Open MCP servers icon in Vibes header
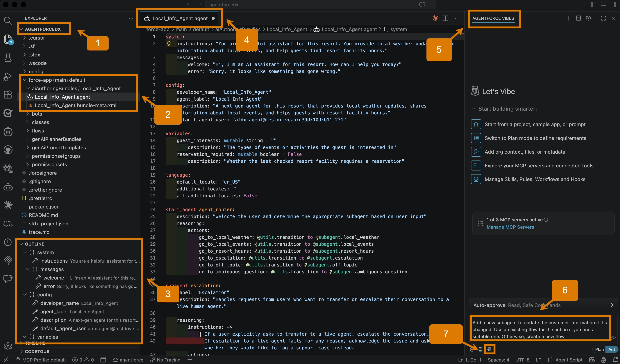This screenshot has height=364, width=620. pyautogui.click(x=578, y=18)
